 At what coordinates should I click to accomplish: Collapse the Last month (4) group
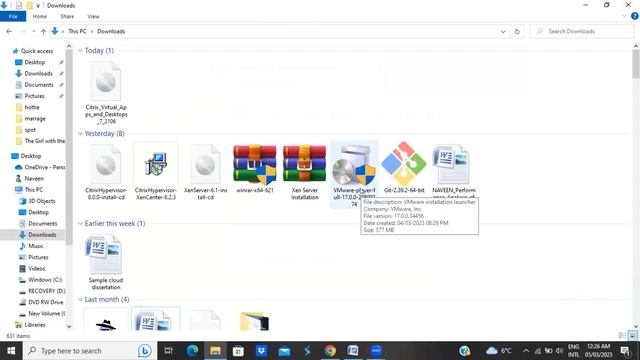coord(80,300)
